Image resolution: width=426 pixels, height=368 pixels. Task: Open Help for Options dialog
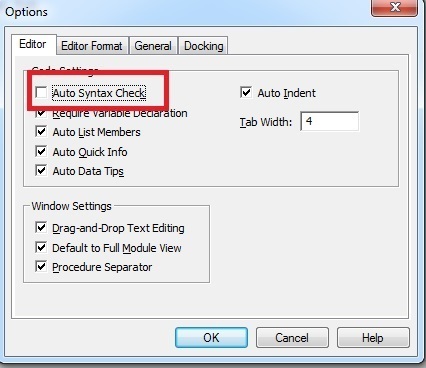coord(373,338)
